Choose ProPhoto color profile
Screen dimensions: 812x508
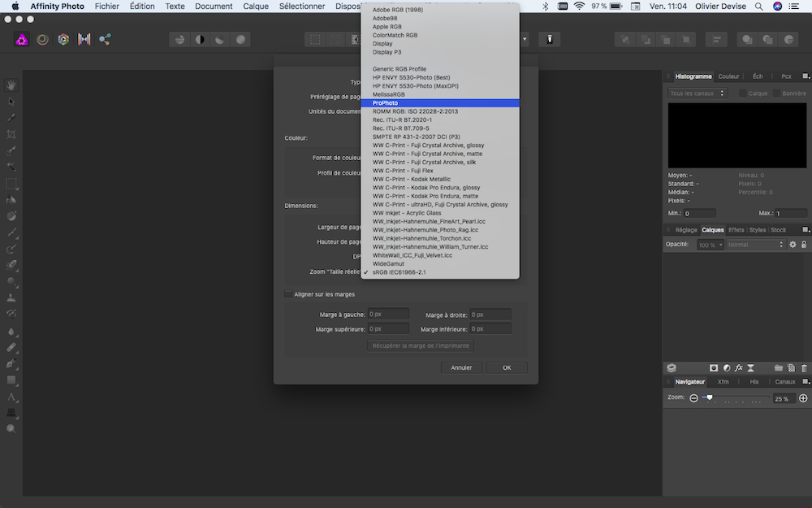440,103
